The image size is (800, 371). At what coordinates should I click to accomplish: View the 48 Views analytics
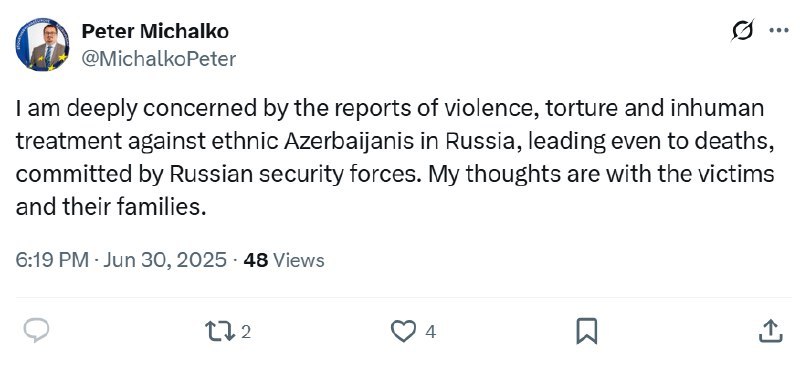coord(284,260)
